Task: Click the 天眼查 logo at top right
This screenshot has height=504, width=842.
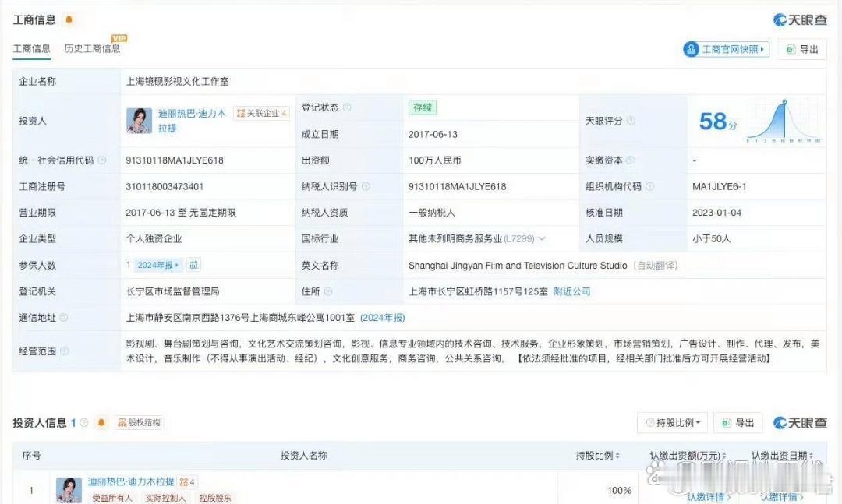Action: click(x=799, y=19)
